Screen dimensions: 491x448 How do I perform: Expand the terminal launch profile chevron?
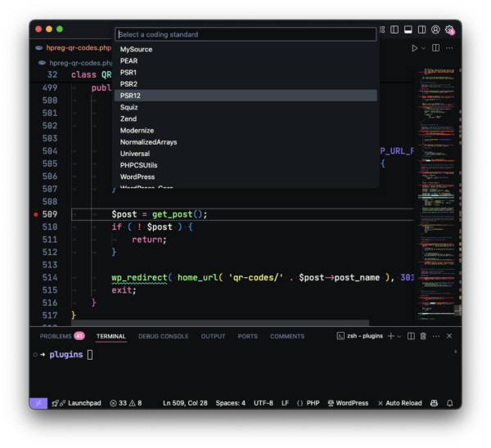399,336
